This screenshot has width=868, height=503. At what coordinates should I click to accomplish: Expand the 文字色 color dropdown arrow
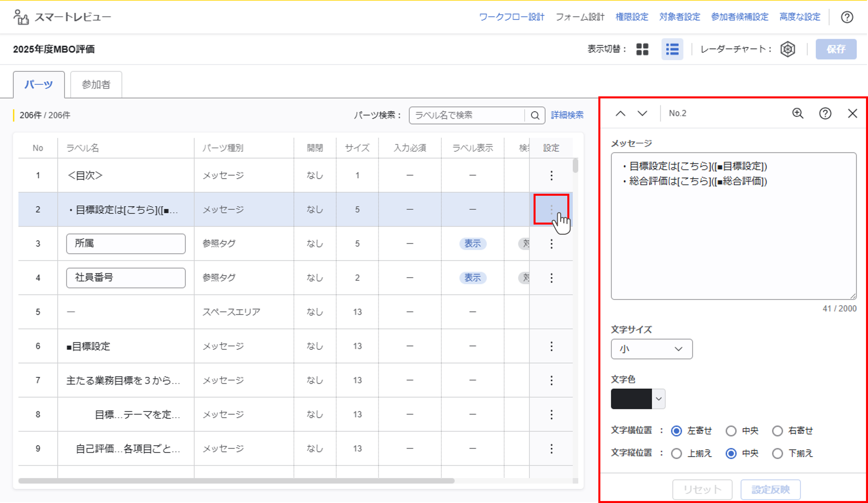(659, 399)
